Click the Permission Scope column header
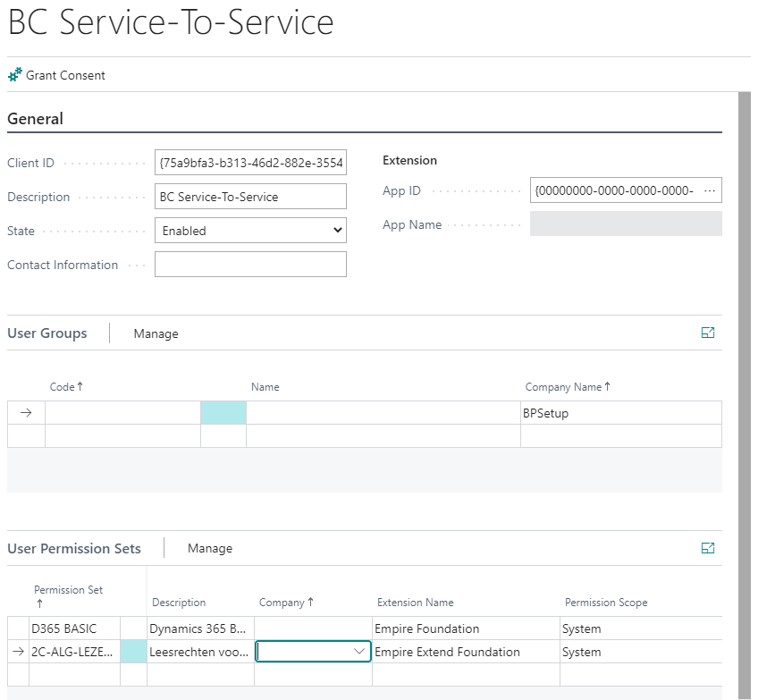Image resolution: width=775 pixels, height=700 pixels. pos(606,603)
